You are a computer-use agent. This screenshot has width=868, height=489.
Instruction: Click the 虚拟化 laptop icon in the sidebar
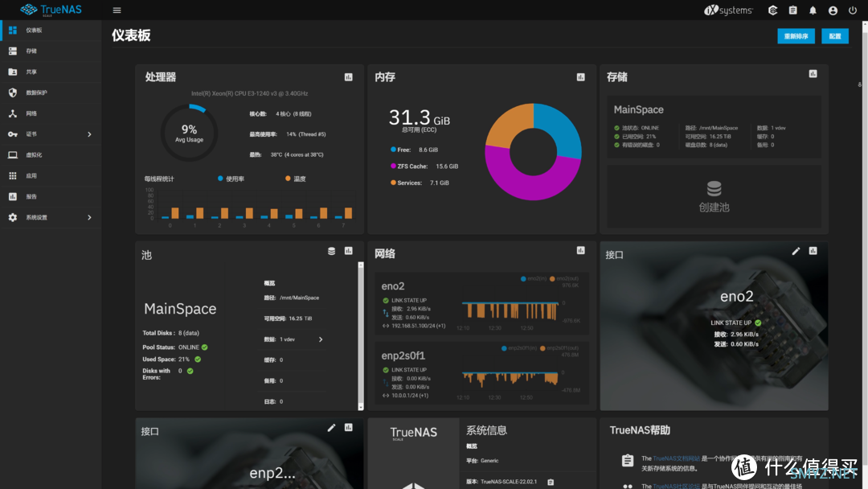click(13, 155)
